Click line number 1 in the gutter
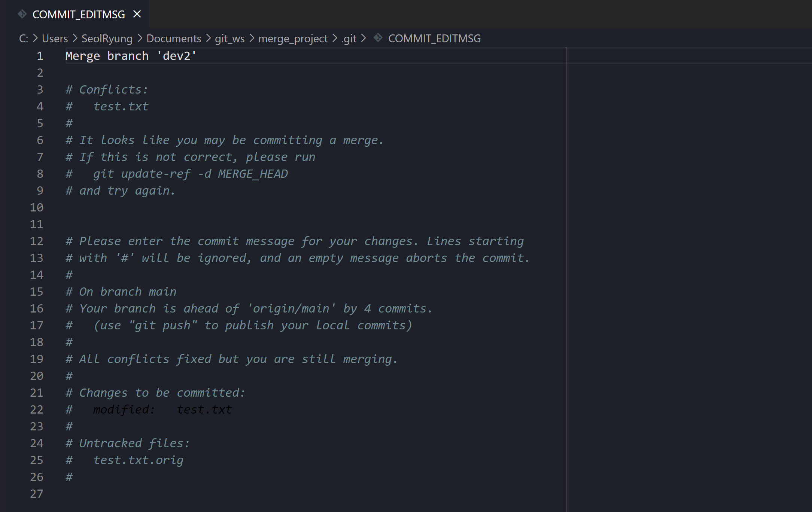The image size is (812, 512). coord(40,56)
